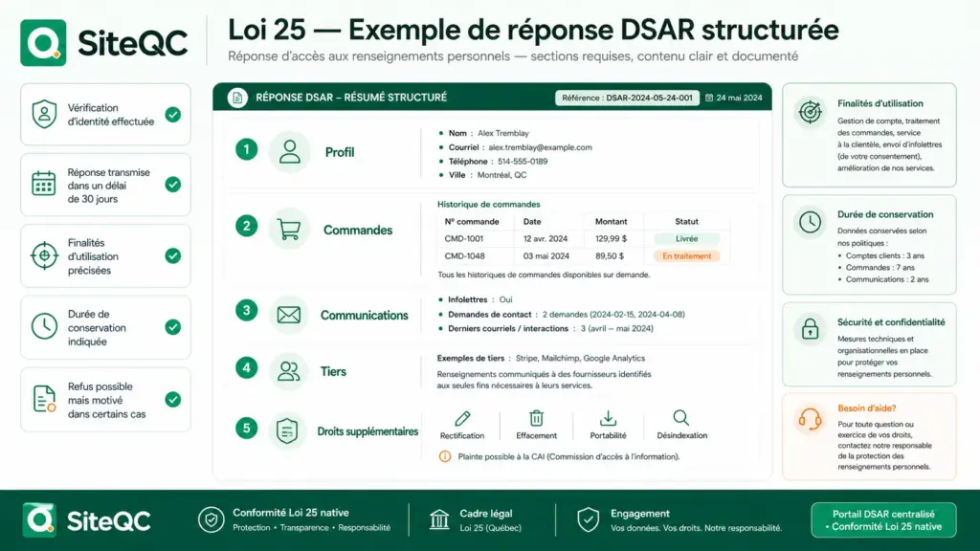Click the small calendar icon beside 24 mai 2024
This screenshot has width=980, height=551.
click(709, 99)
